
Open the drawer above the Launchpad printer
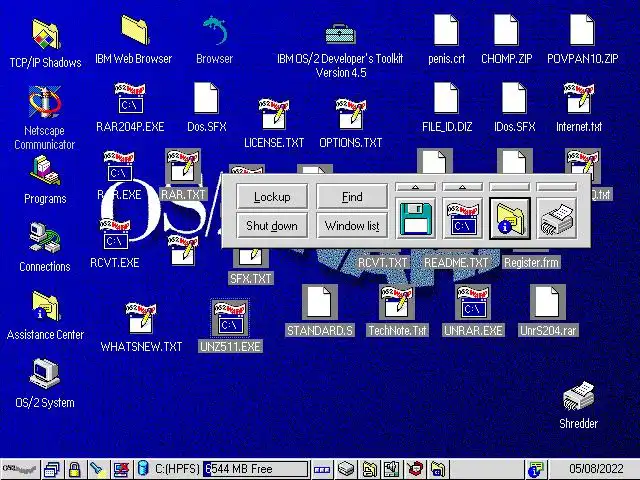(x=557, y=187)
